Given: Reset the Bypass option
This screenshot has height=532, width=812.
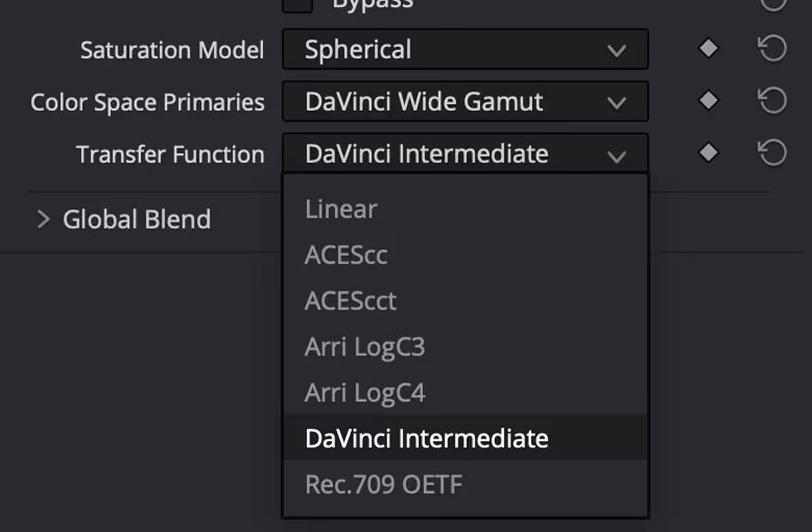Looking at the screenshot, I should (773, 4).
